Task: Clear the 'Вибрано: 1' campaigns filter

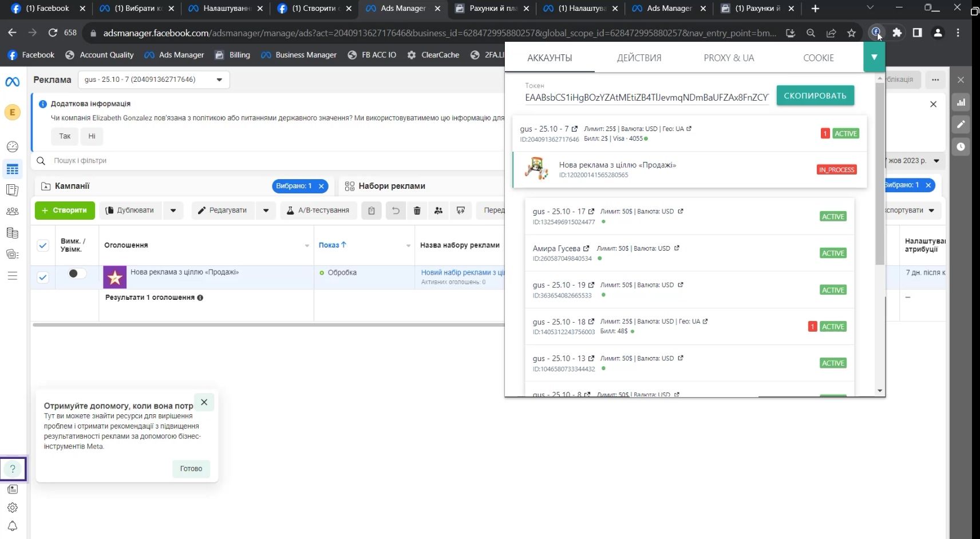Action: click(x=321, y=186)
